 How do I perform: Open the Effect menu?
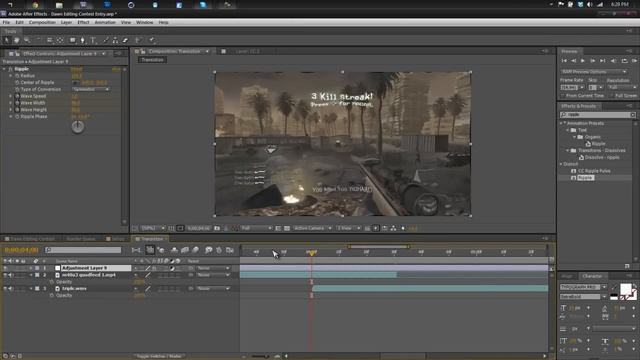click(x=83, y=22)
